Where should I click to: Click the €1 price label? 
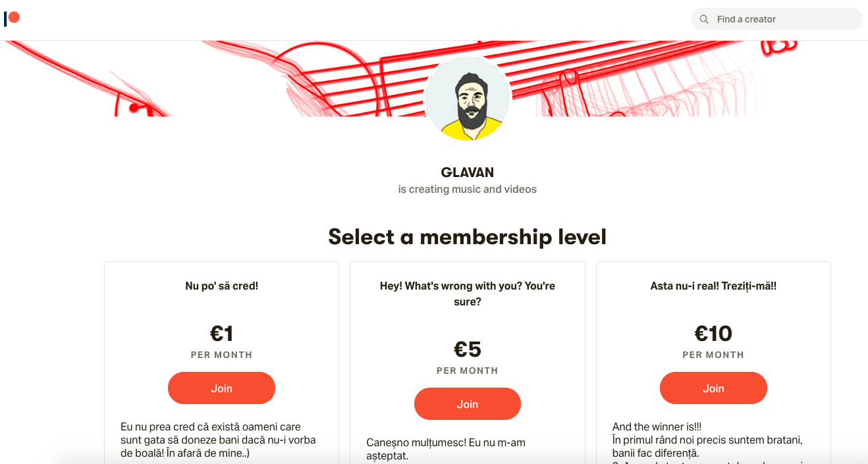(221, 334)
